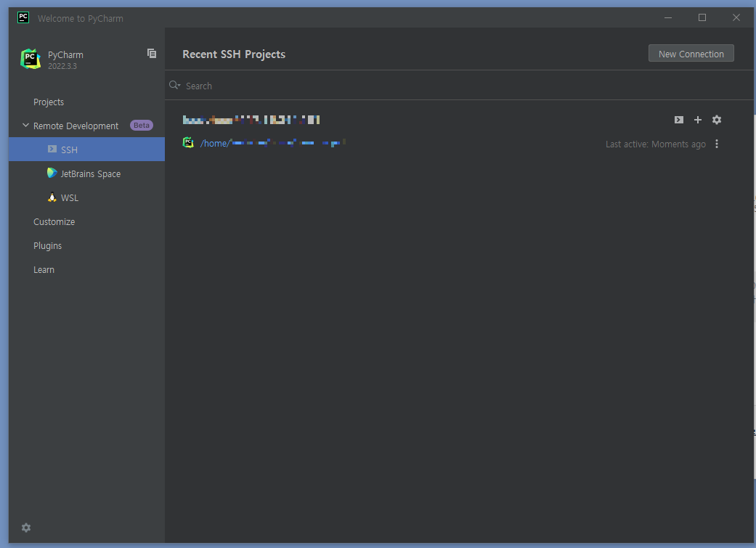The width and height of the screenshot is (756, 548).
Task: Select WSL remote option
Action: coord(87,197)
